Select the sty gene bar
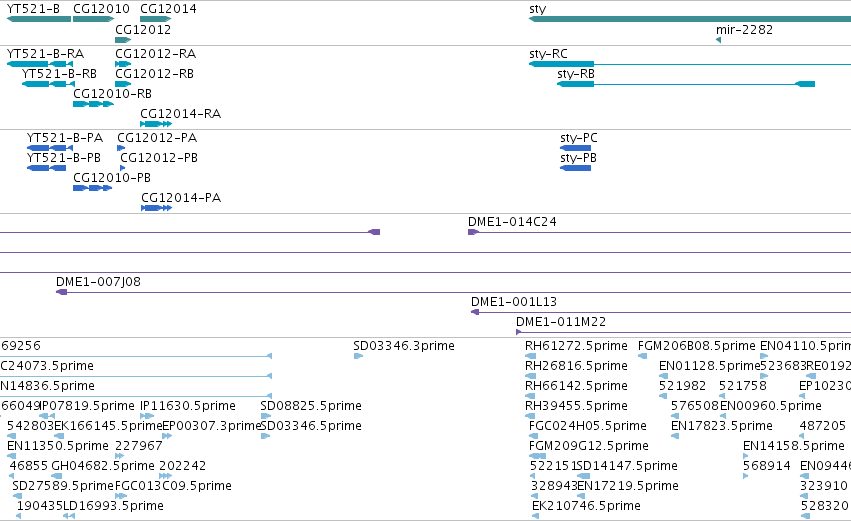 click(690, 19)
